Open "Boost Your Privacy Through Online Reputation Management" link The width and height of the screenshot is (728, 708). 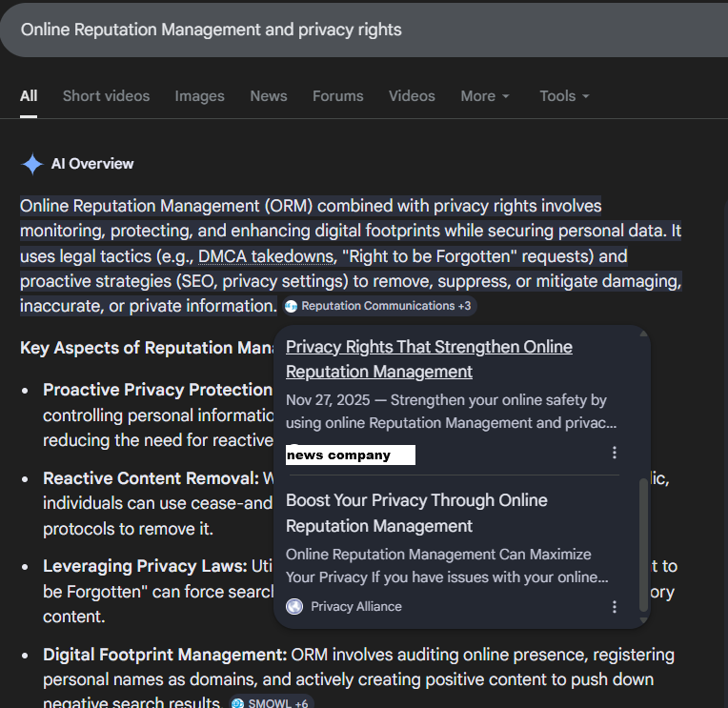[416, 513]
